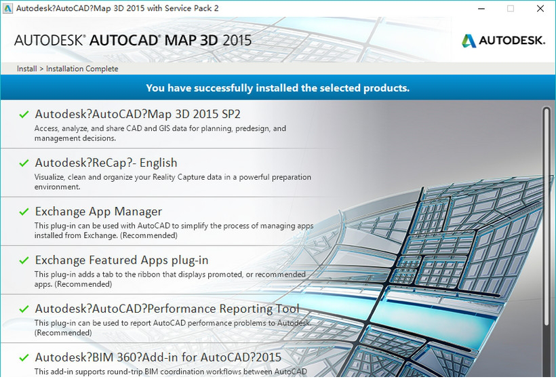This screenshot has height=392, width=556.
Task: Click description 'Visualize, clean and organize your Reality Capture data'
Action: coord(173,182)
